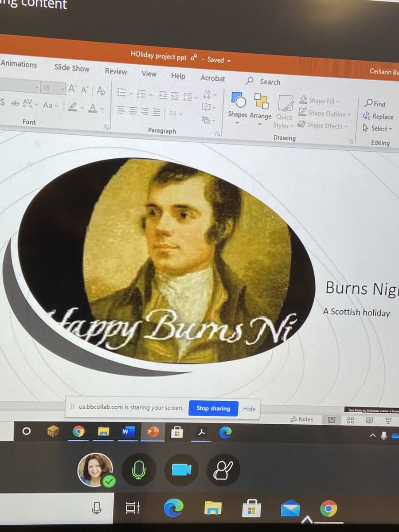Justify the paragraph text
The image size is (399, 532).
point(156,113)
